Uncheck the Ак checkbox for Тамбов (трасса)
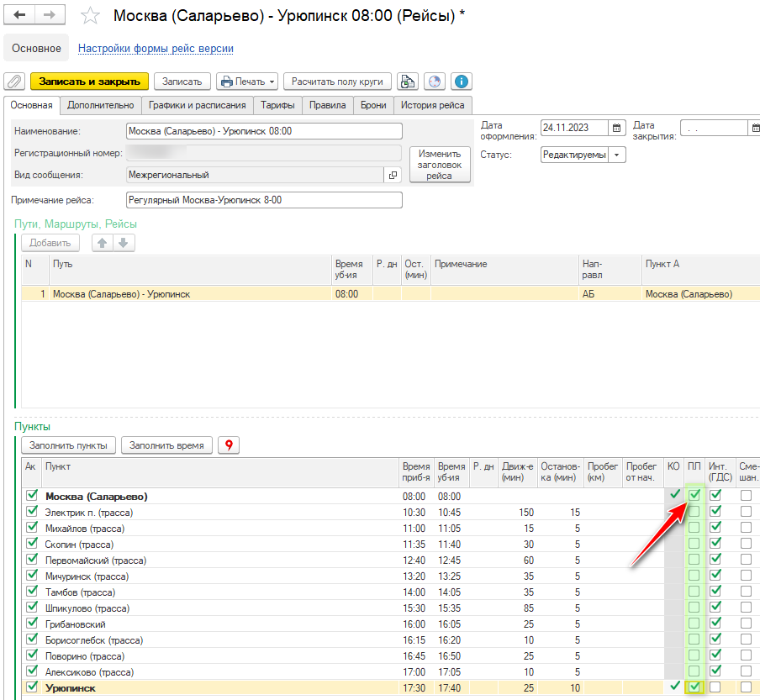The height and width of the screenshot is (700, 760). coord(32,592)
